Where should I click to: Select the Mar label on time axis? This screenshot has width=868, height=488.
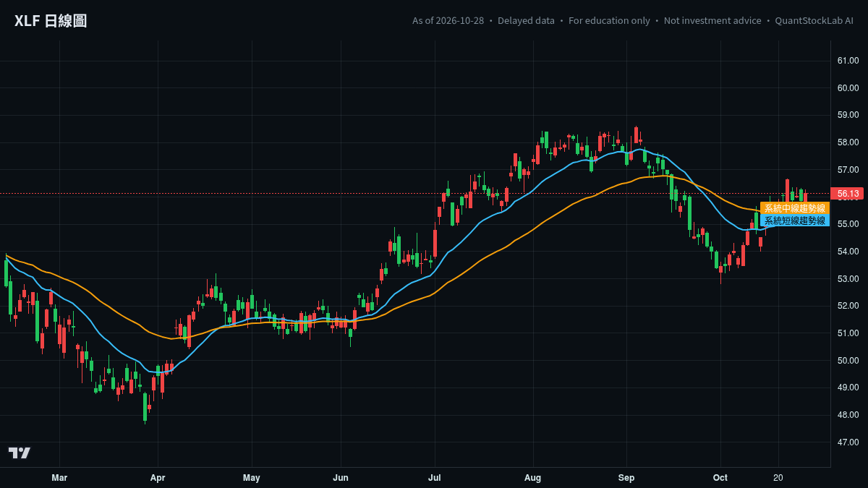click(x=59, y=478)
